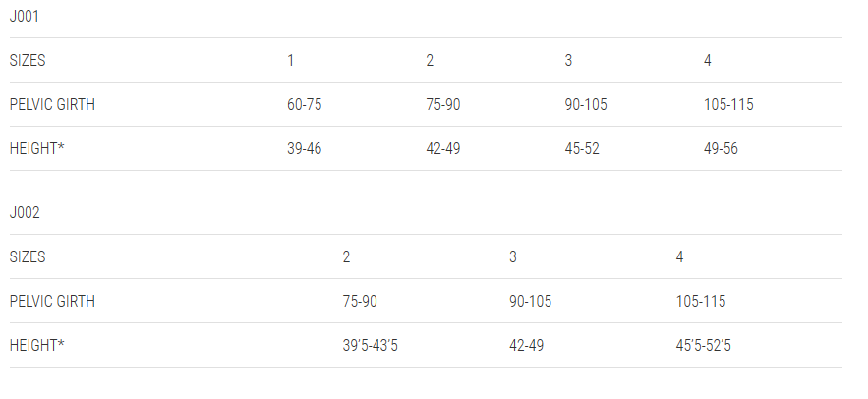Click the J001 table heading
Image resolution: width=868 pixels, height=399 pixels.
point(25,16)
